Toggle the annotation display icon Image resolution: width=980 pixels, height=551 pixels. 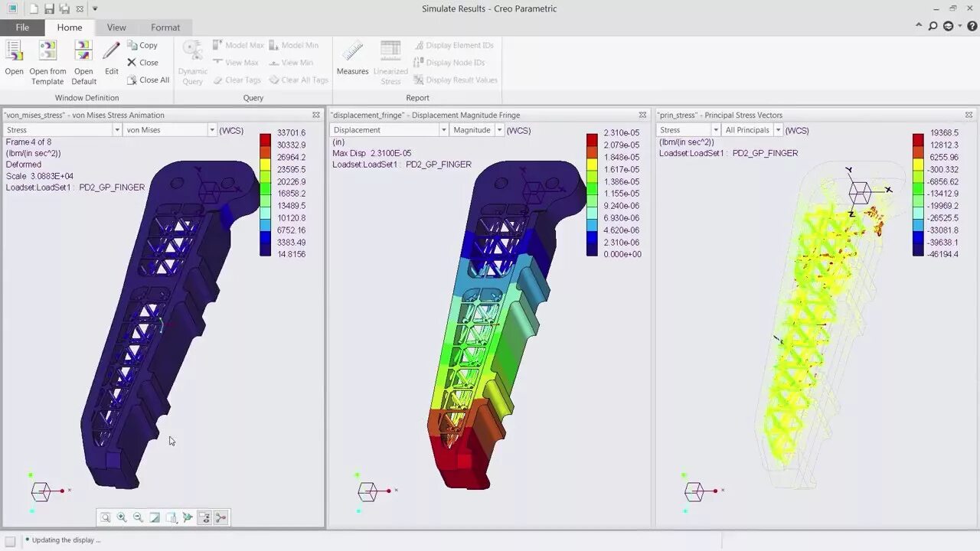pyautogui.click(x=204, y=517)
